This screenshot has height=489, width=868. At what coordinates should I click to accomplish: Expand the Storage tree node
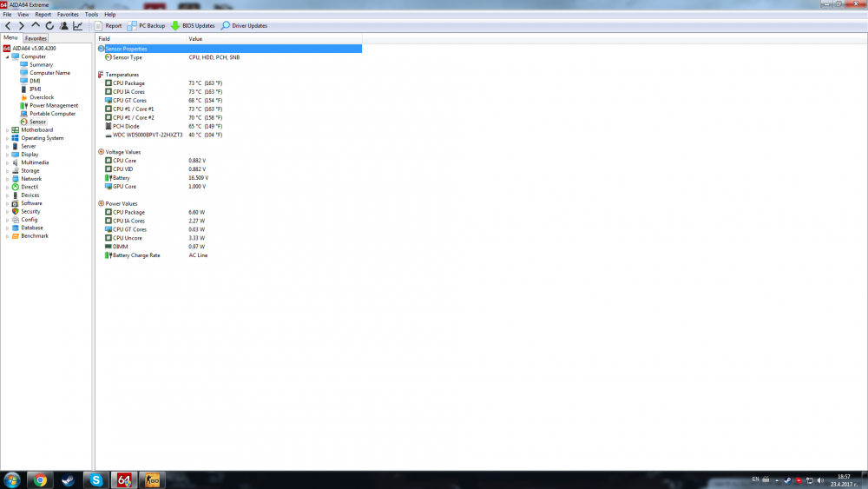point(7,171)
